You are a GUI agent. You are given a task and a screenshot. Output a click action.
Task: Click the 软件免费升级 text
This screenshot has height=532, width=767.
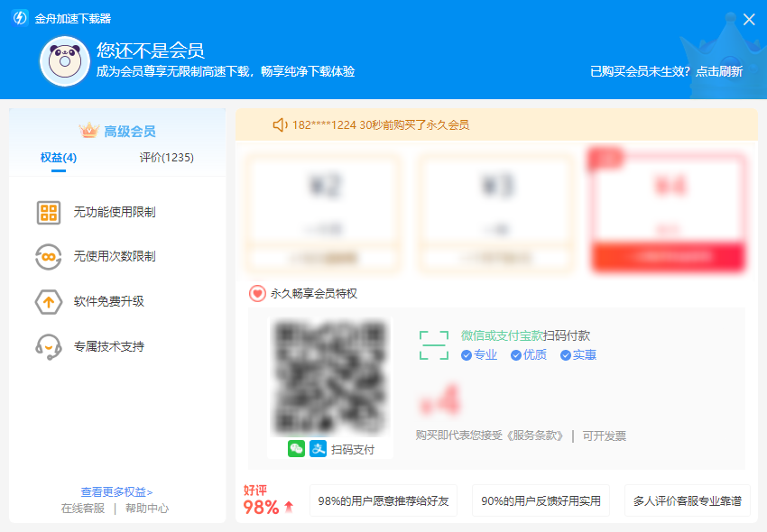[108, 301]
